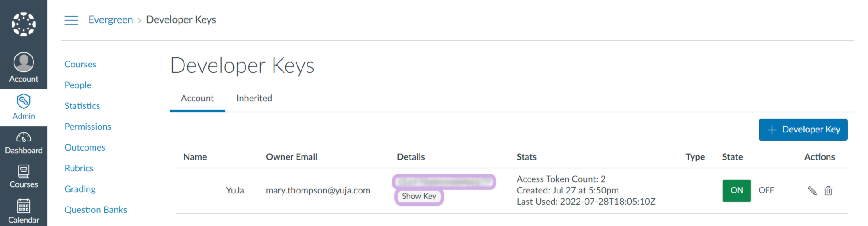Open the Permissions link
Image resolution: width=868 pixels, height=226 pixels.
point(88,127)
